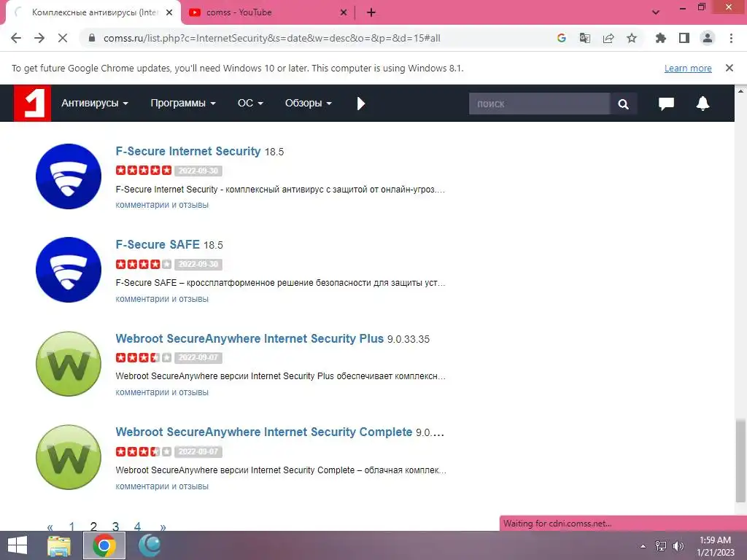This screenshot has height=560, width=747.
Task: Expand the Антивирусы dropdown menu
Action: [94, 104]
